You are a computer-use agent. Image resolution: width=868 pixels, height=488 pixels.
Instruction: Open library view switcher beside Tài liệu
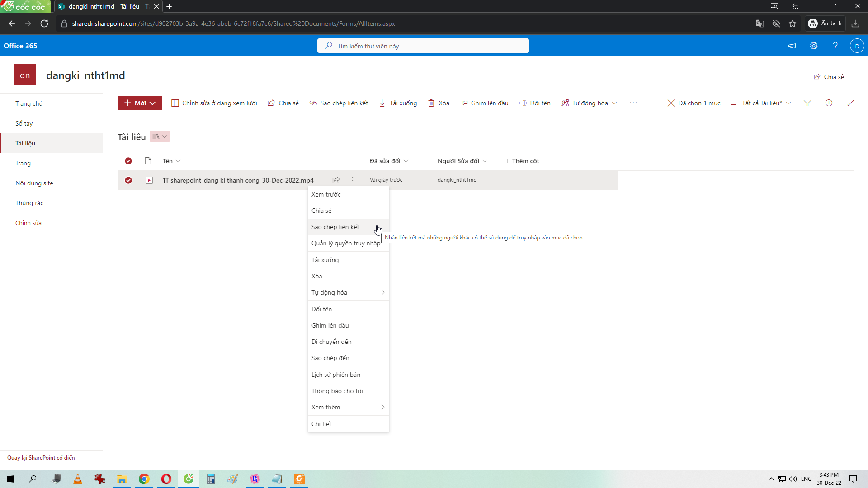click(x=160, y=136)
